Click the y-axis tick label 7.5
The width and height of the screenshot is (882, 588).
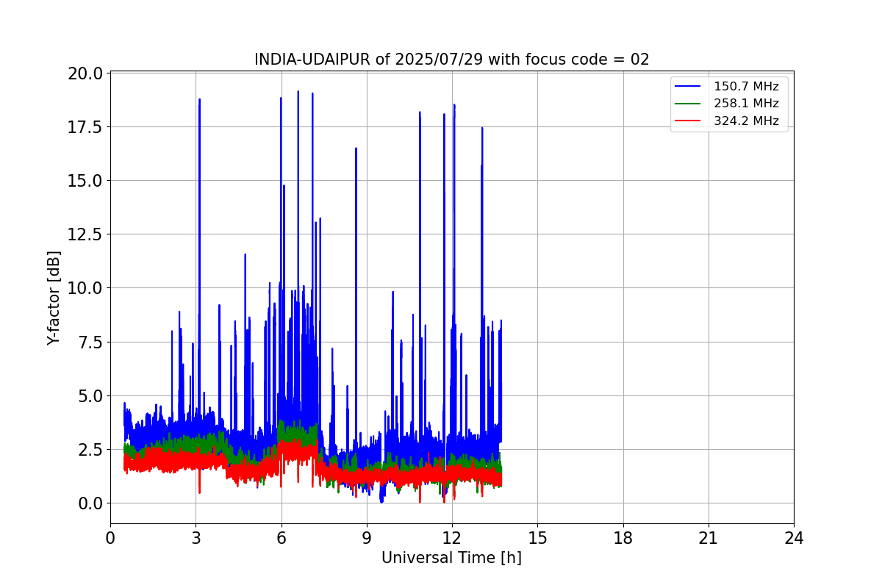[x=90, y=342]
